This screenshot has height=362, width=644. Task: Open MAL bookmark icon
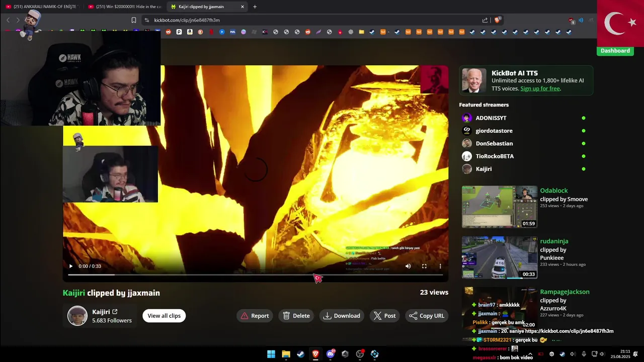pos(232,32)
